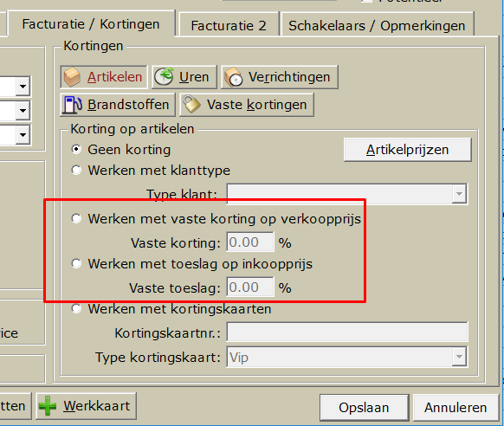Click the Kortingskaartnr. input field
Viewport: 504px width, 426px height.
click(347, 332)
